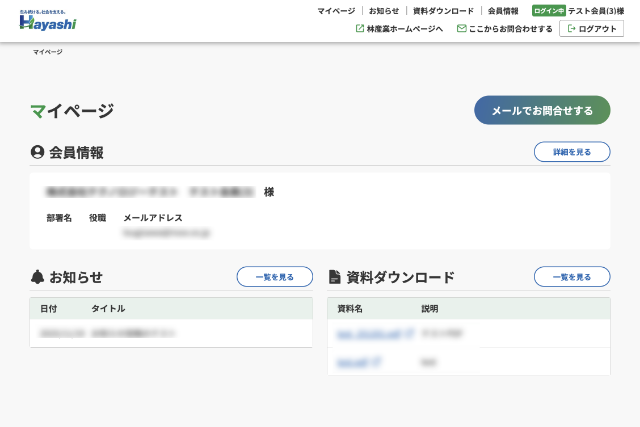Click the person icon next to 会員情報 heading
This screenshot has width=640, height=427.
coord(38,152)
